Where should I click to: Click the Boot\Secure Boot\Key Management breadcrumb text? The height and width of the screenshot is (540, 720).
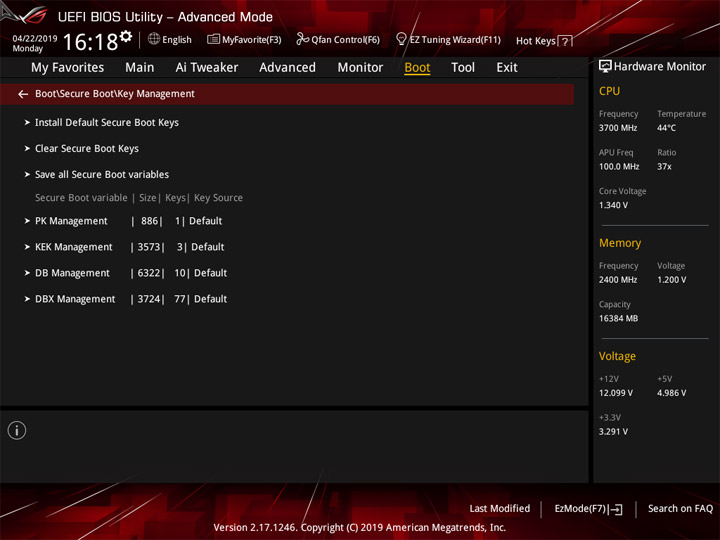click(x=115, y=94)
